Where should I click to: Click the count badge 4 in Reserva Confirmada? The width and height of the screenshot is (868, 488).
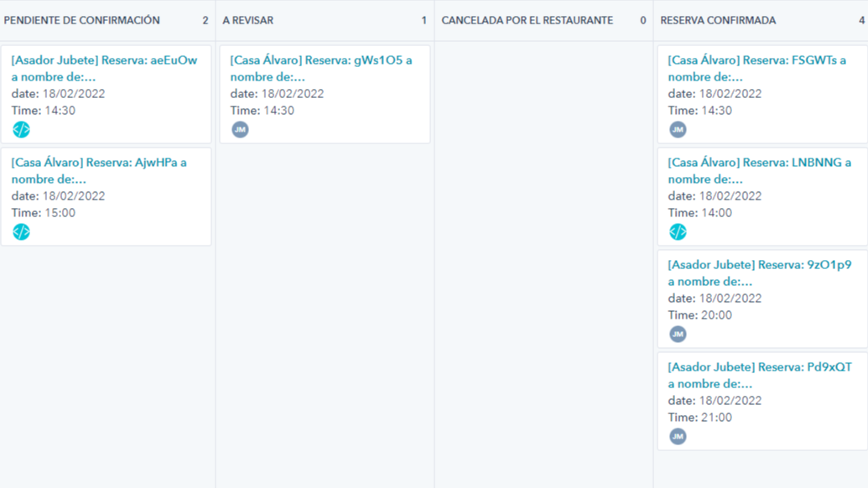pyautogui.click(x=861, y=20)
